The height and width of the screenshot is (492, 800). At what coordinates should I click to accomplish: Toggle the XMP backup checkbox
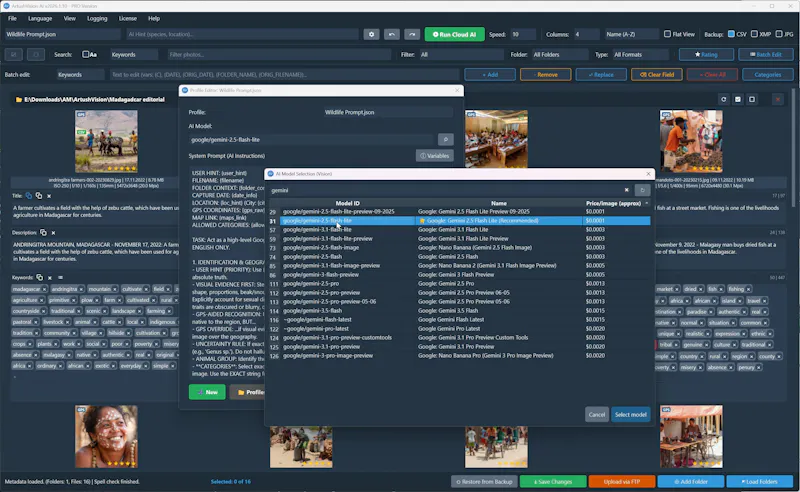[754, 34]
